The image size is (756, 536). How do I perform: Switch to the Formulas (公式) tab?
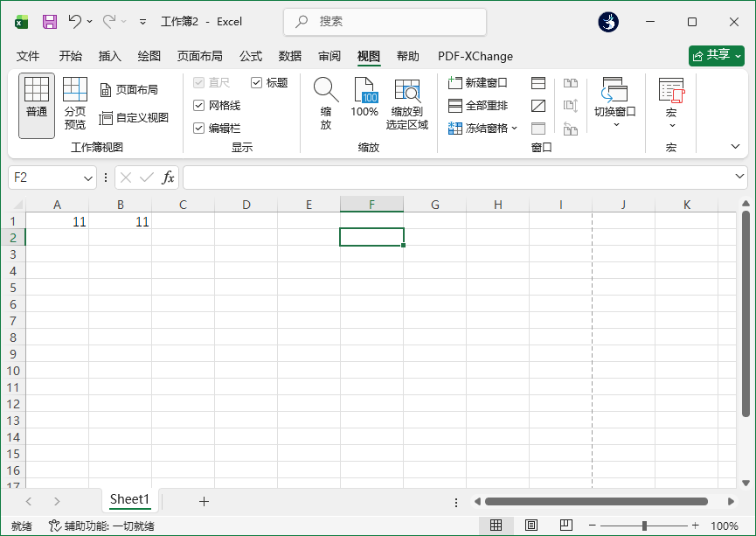[x=251, y=56]
